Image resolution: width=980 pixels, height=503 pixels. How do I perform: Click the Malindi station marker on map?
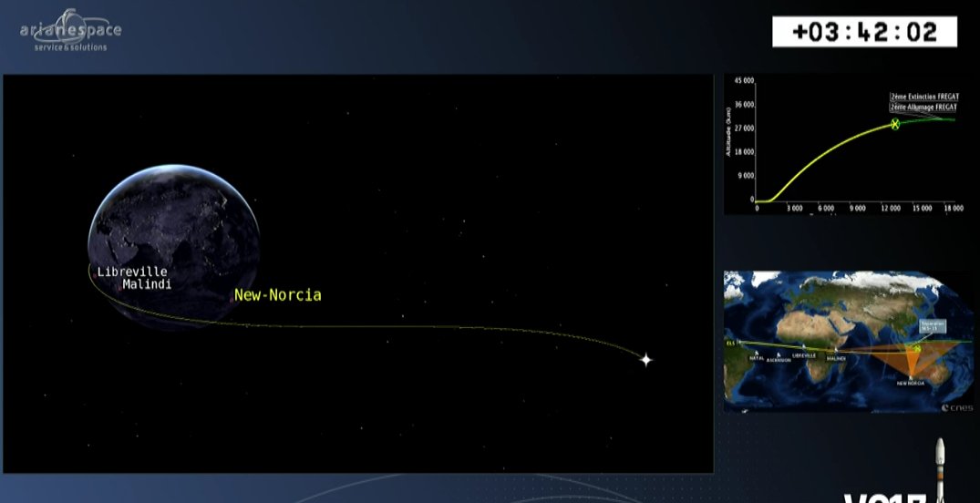tap(835, 352)
